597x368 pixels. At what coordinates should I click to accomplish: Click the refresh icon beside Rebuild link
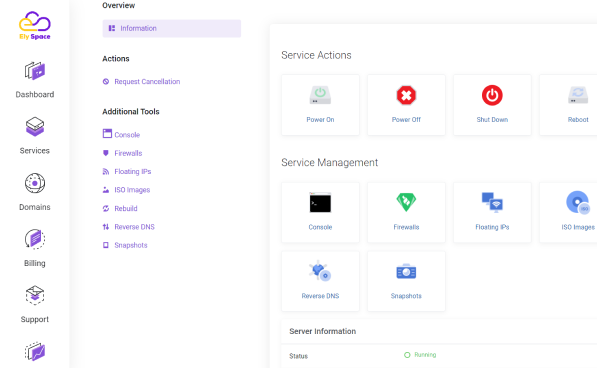[106, 209]
